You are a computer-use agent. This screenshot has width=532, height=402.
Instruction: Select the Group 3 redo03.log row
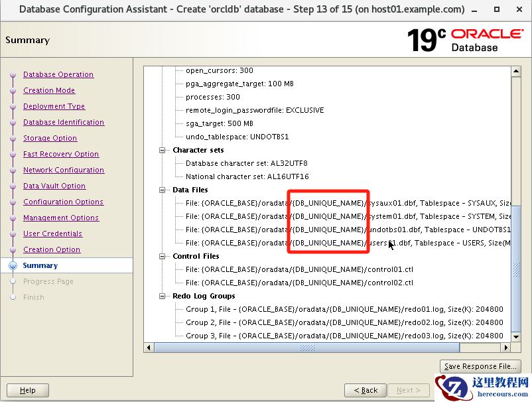(x=344, y=336)
